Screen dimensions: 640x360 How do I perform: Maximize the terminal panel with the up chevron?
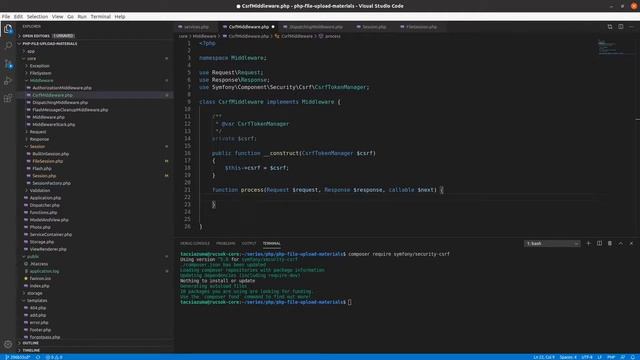620,243
